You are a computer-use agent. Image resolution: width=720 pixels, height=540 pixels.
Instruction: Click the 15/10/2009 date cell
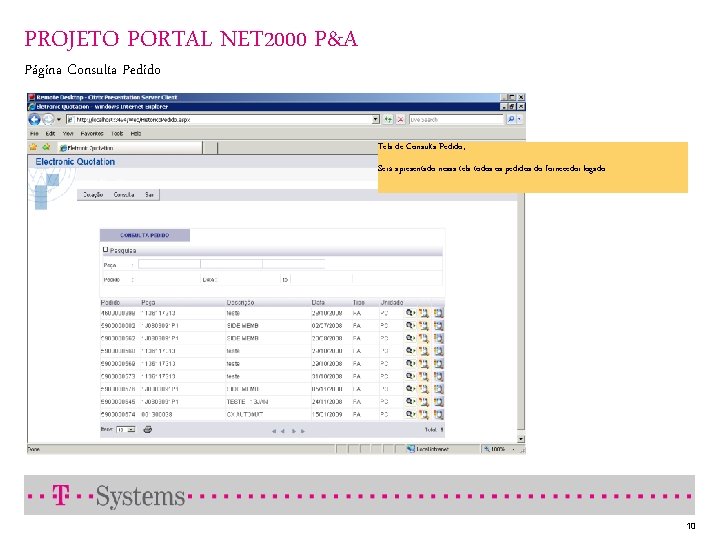[327, 414]
